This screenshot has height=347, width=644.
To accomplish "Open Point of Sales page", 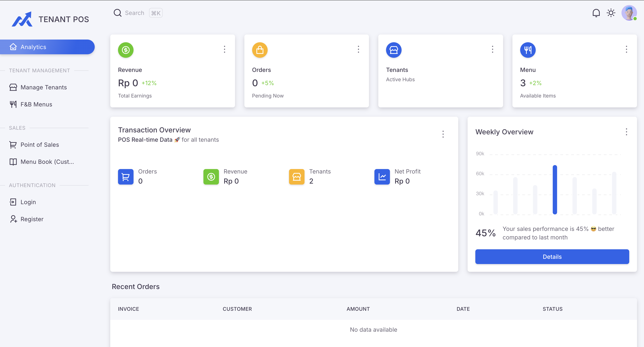I will [47, 145].
